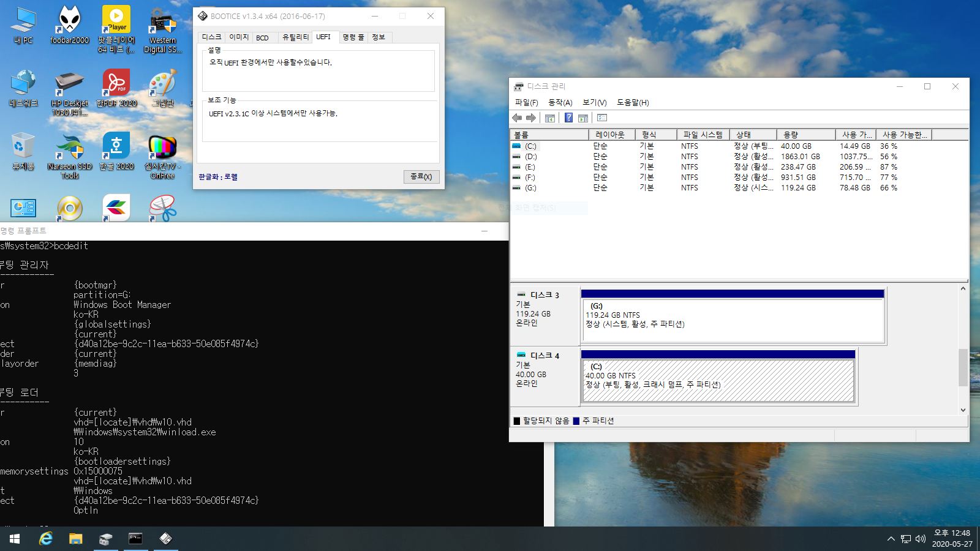Select the gold disc shortcut icon in the bottom row
This screenshot has height=551, width=980.
70,208
